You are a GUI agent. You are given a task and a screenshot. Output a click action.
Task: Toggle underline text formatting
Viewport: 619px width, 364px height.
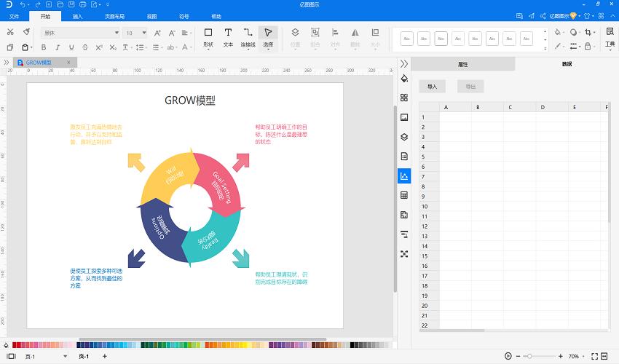72,47
